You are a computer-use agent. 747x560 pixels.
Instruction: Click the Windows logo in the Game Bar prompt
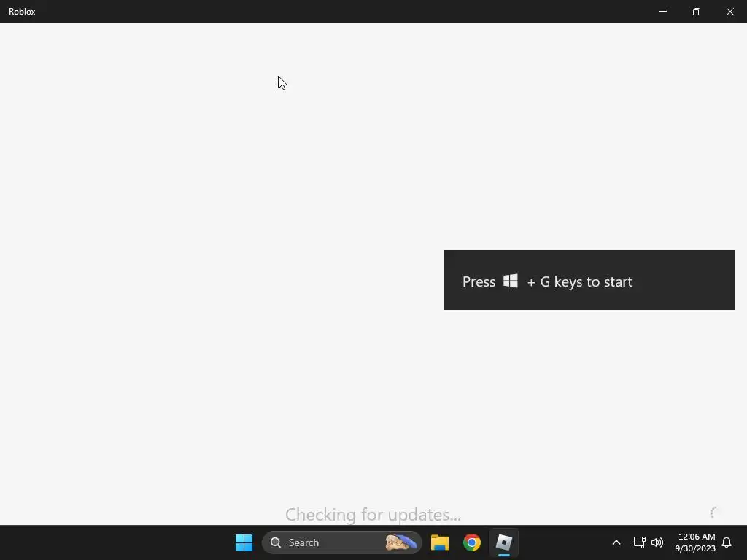510,281
